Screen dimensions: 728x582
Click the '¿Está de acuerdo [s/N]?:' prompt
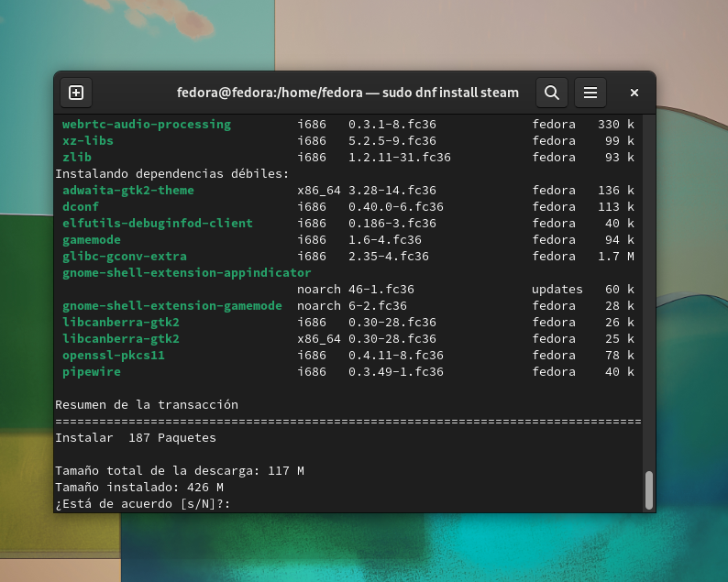click(143, 503)
